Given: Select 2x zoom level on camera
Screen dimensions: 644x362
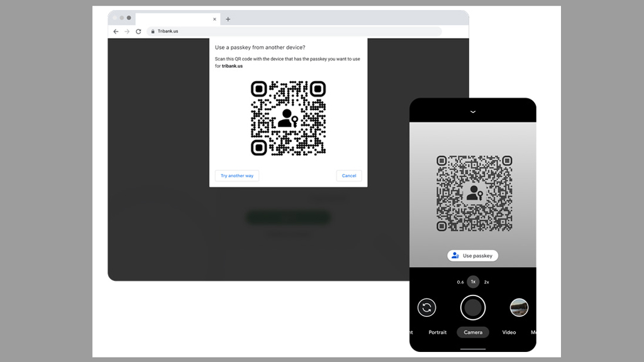Looking at the screenshot, I should pos(486,282).
